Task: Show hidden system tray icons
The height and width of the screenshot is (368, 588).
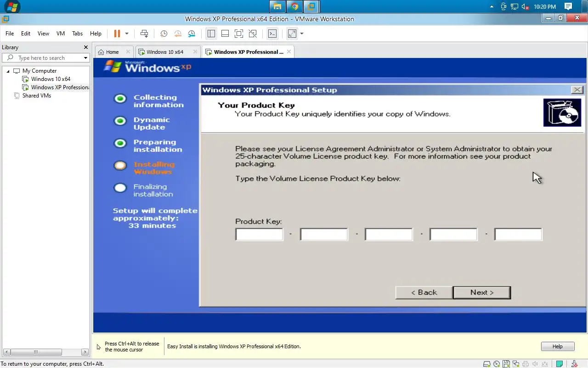Action: click(492, 7)
